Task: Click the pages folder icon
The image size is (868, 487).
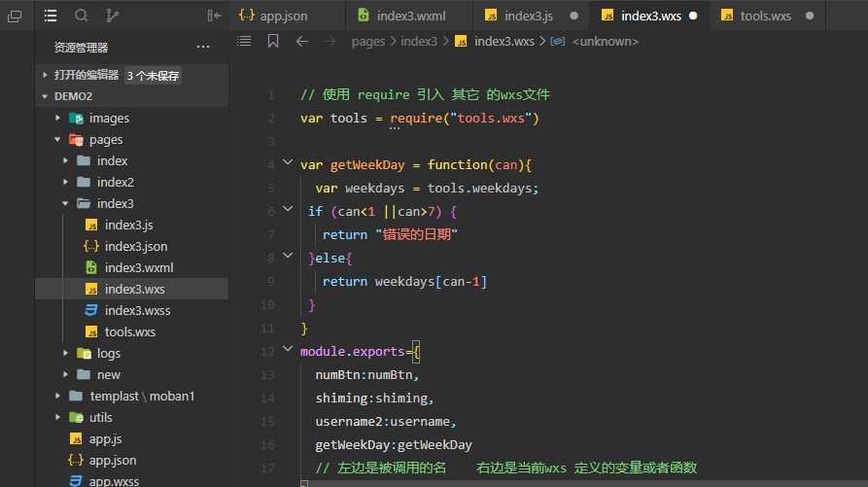Action: pos(77,139)
